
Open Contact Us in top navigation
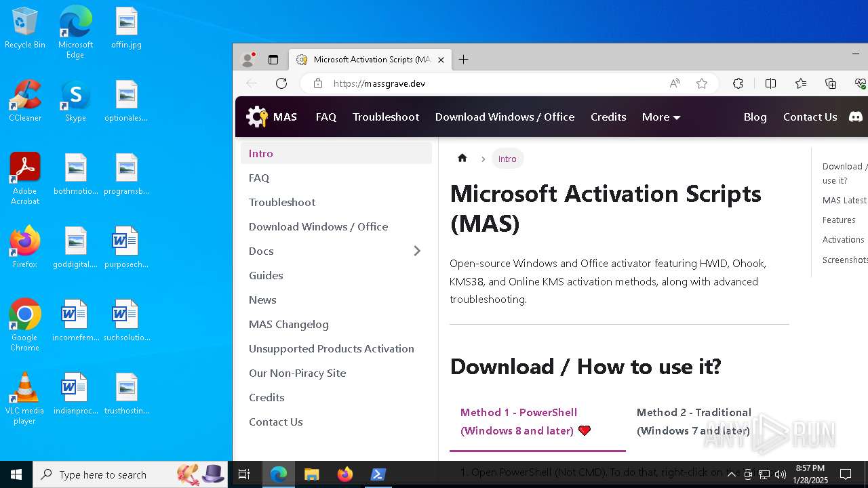[810, 117]
